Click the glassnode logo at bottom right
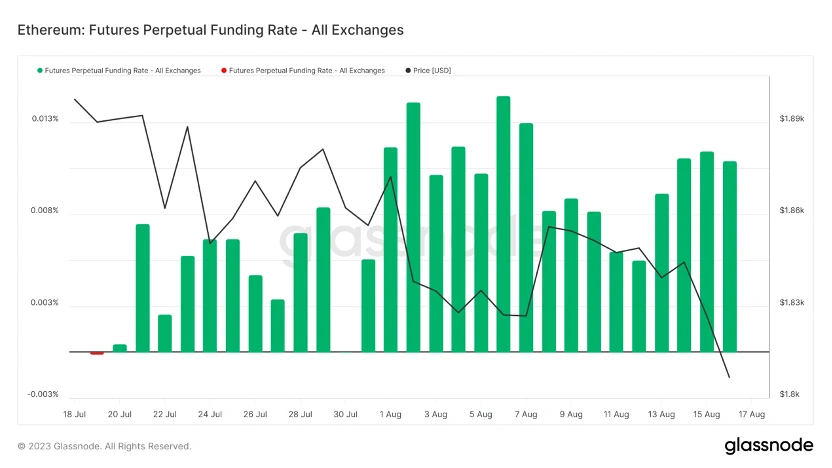 (767, 445)
